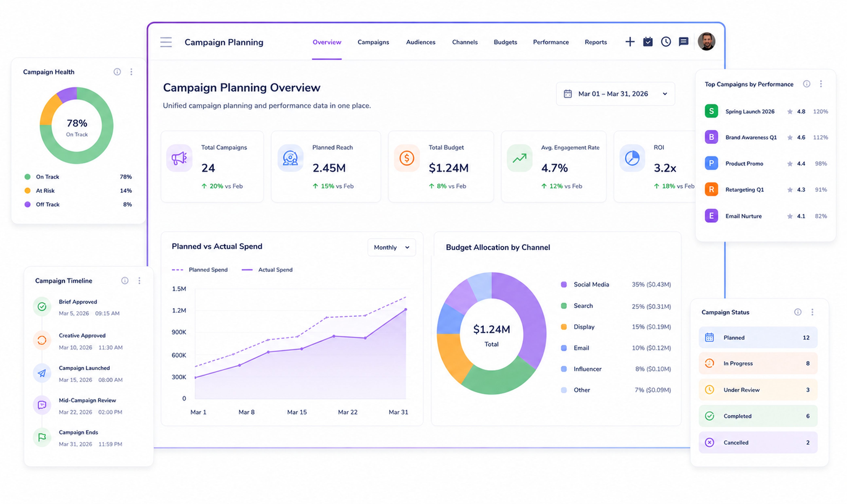Click the Planned Reach audience icon

click(x=290, y=158)
